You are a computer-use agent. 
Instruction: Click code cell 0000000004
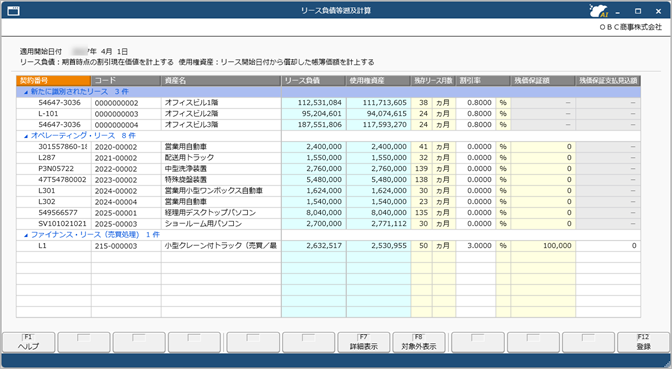(126, 125)
